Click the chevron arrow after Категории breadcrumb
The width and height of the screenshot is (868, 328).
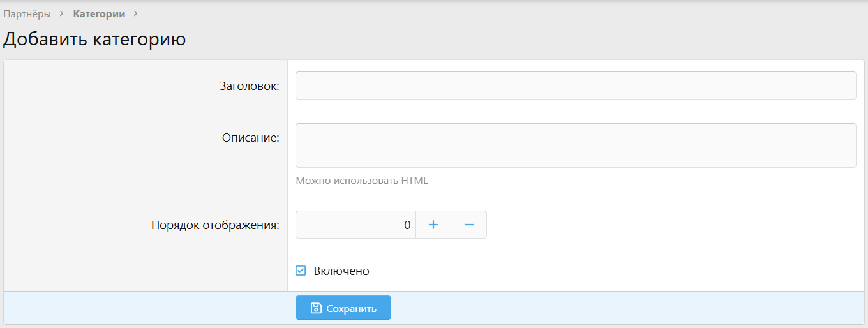(135, 14)
